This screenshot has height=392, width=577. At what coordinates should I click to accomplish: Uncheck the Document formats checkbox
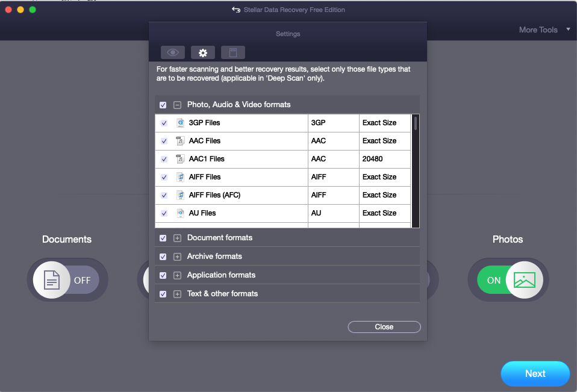(x=163, y=238)
